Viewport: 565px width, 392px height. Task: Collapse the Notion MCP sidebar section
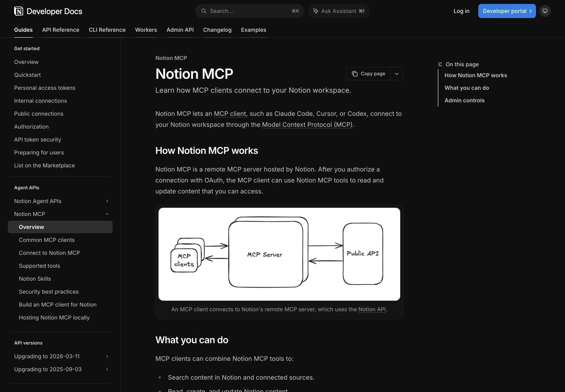click(x=107, y=214)
